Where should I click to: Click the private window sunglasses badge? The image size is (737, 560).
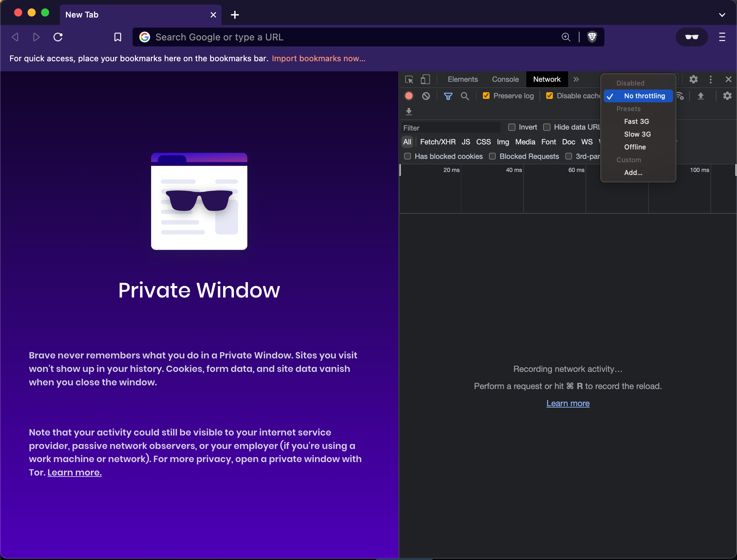pyautogui.click(x=692, y=37)
